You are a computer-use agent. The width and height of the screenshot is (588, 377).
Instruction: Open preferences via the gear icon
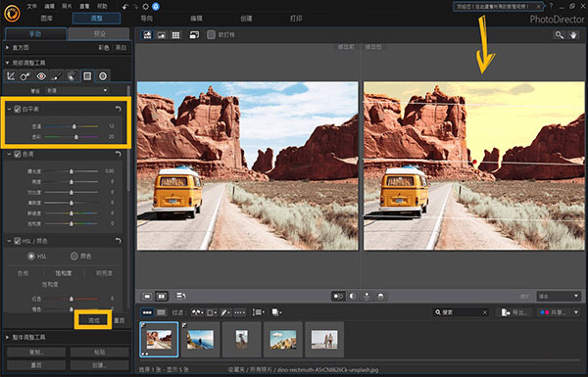tap(145, 7)
